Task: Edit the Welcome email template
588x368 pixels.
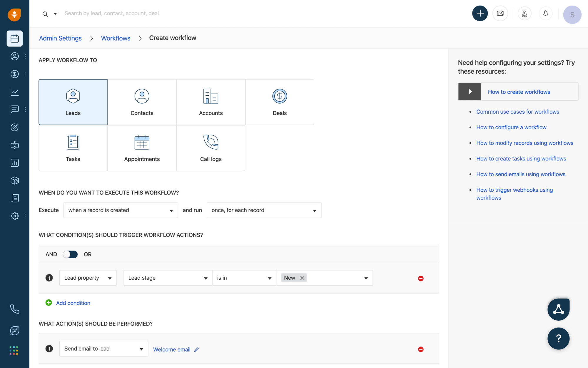Action: pyautogui.click(x=196, y=349)
